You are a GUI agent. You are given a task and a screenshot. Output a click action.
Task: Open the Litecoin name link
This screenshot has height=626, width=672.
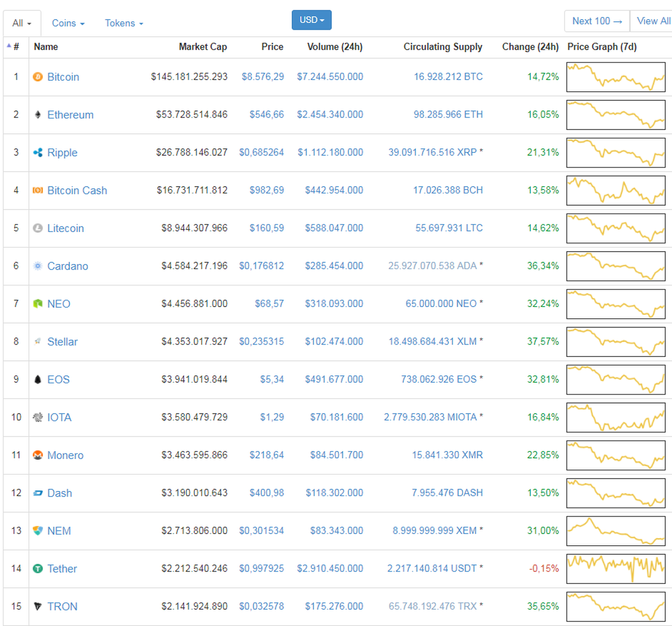tap(66, 228)
